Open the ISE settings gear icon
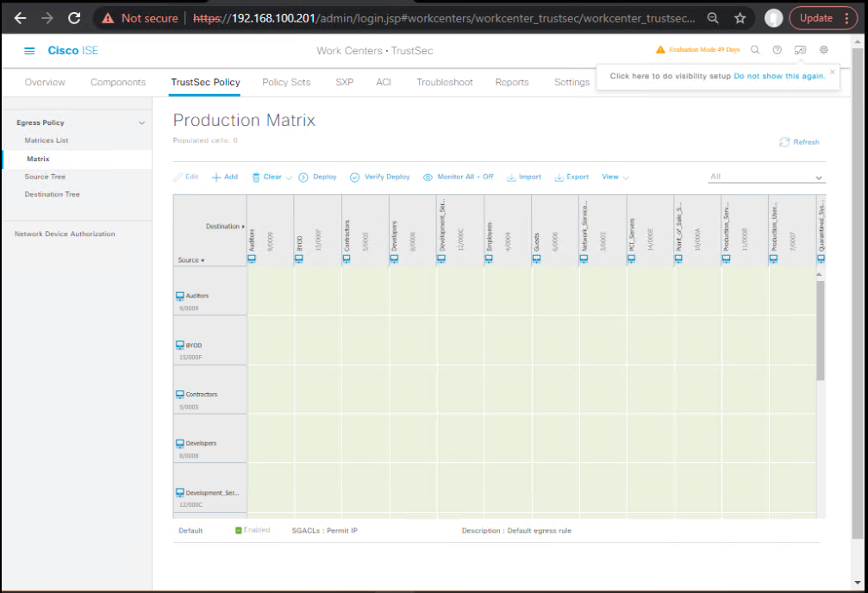 tap(824, 50)
